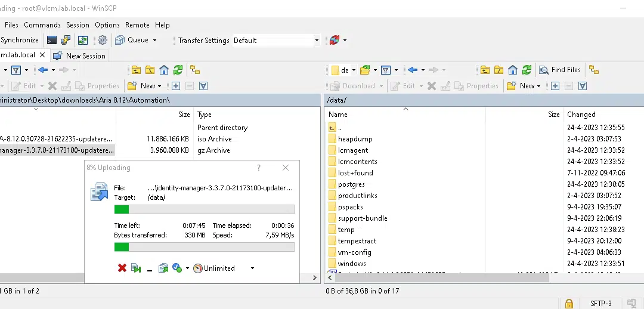Open the Remote menu
Viewport: 644px width, 309px height.
coord(137,25)
